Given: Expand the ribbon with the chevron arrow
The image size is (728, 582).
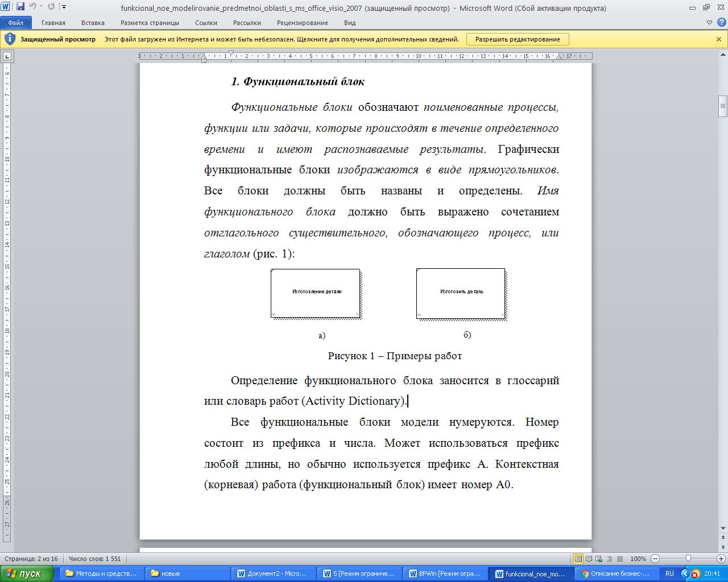Looking at the screenshot, I should 709,23.
